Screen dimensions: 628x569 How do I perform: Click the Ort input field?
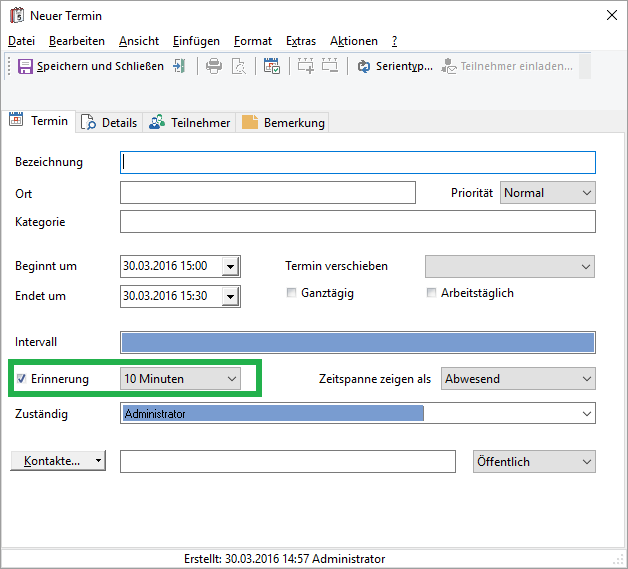pos(268,193)
